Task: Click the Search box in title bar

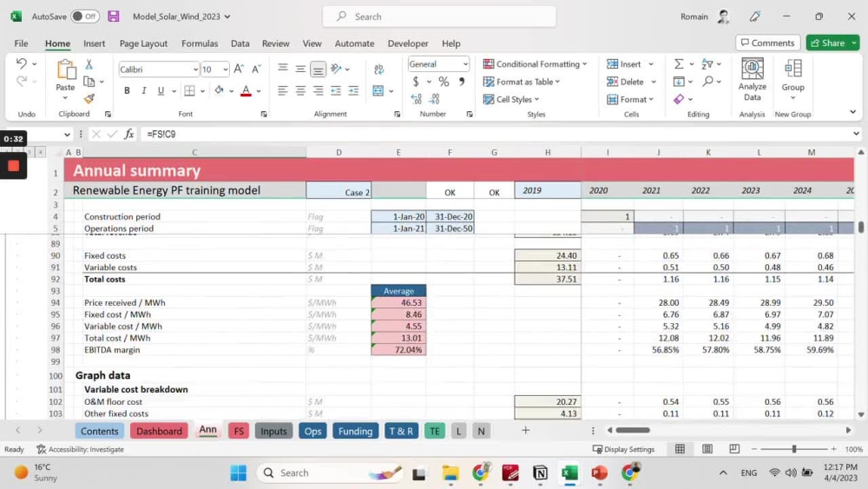Action: [439, 17]
